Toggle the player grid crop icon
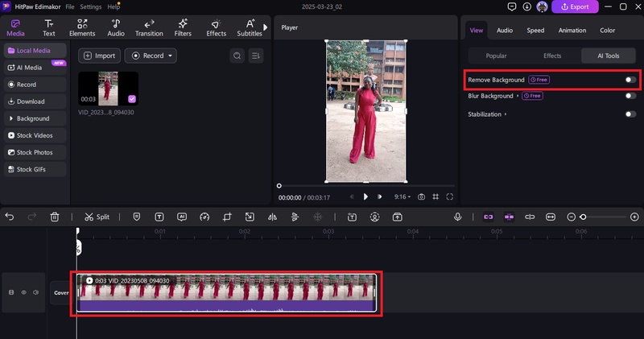Image resolution: width=644 pixels, height=339 pixels. [x=436, y=196]
